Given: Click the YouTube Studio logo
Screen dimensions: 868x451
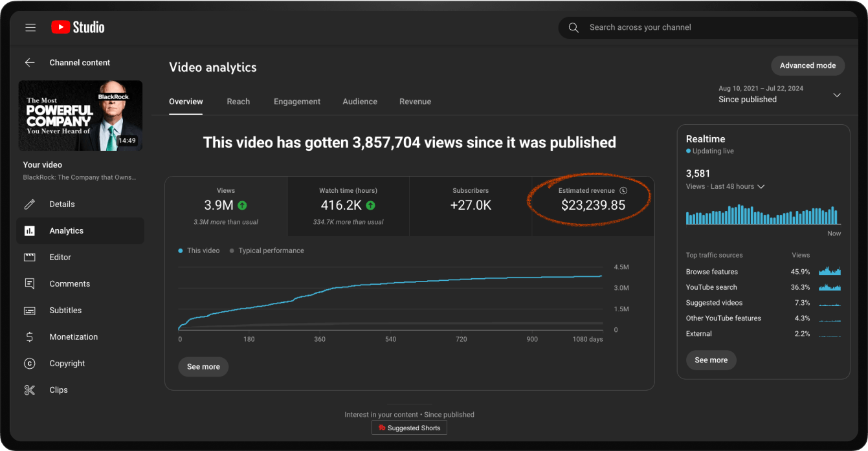Looking at the screenshot, I should click(78, 27).
